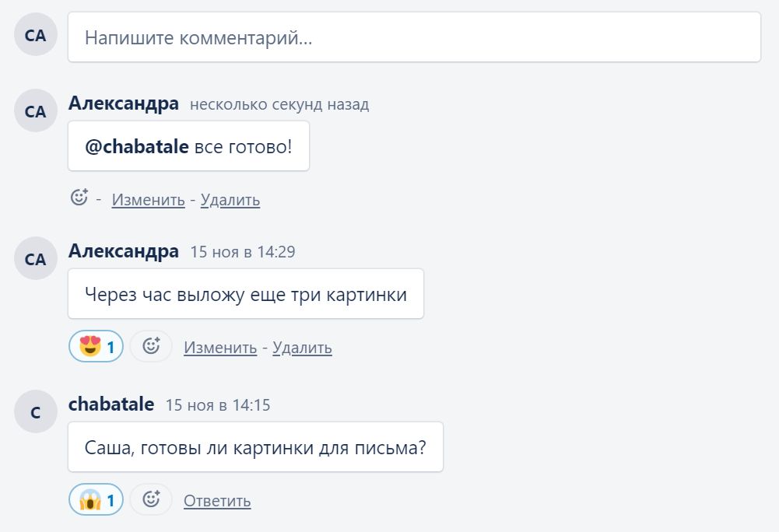Click the CA avatar beside the 14:29 comment
Viewport: 779px width, 532px height.
36,259
